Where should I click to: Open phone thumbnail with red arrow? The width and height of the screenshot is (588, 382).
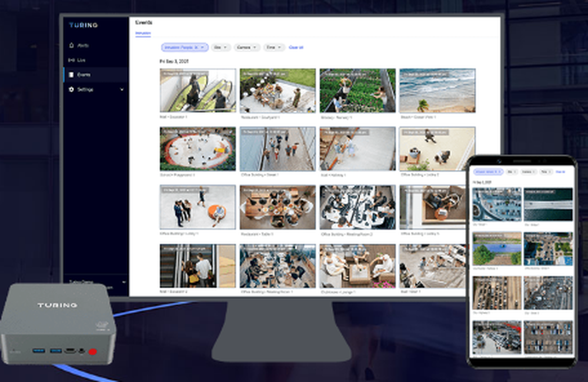point(497,337)
